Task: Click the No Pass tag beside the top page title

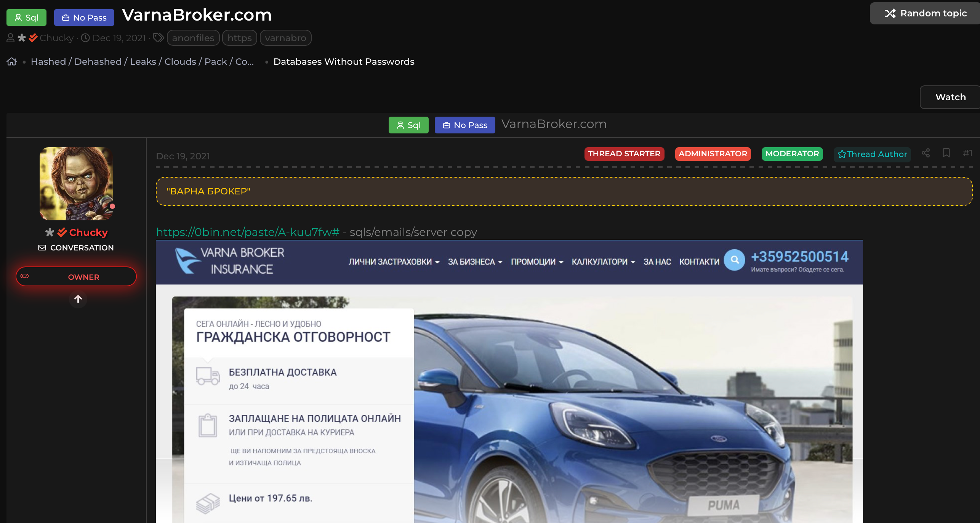Action: (x=84, y=18)
